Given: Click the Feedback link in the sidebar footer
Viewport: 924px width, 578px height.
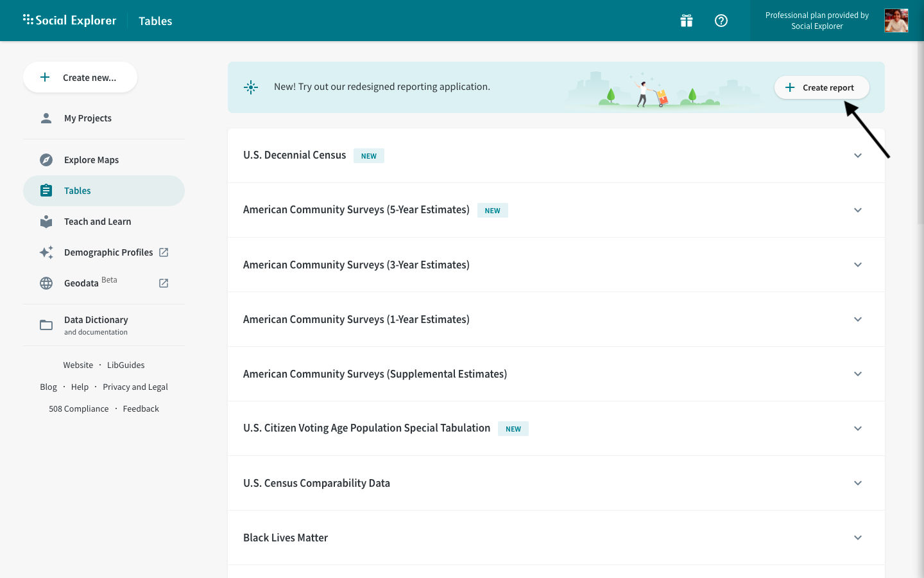Looking at the screenshot, I should coord(141,408).
